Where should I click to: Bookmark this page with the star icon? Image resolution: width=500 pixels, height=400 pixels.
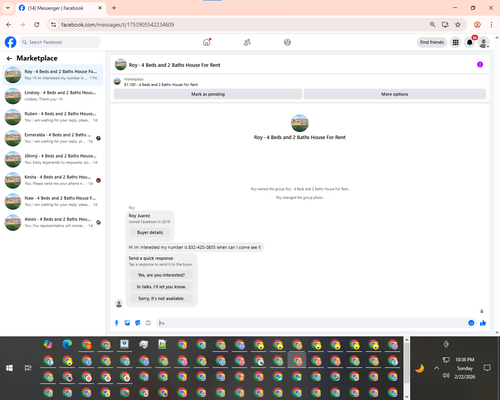(458, 24)
